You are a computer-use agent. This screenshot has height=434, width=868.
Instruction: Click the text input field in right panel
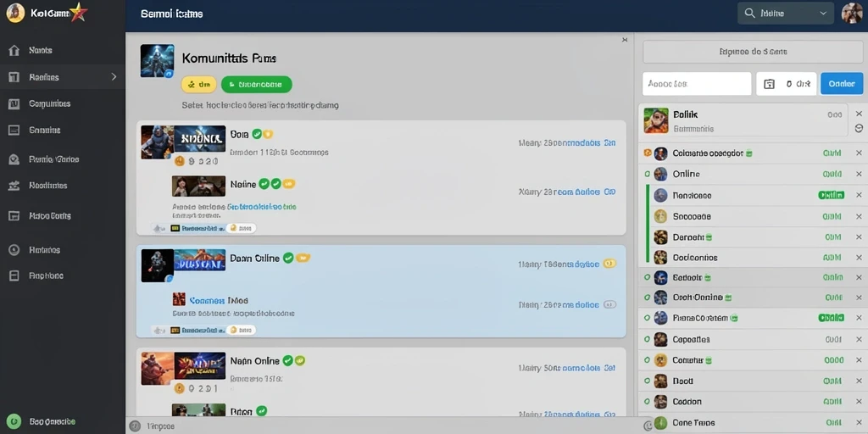click(697, 84)
